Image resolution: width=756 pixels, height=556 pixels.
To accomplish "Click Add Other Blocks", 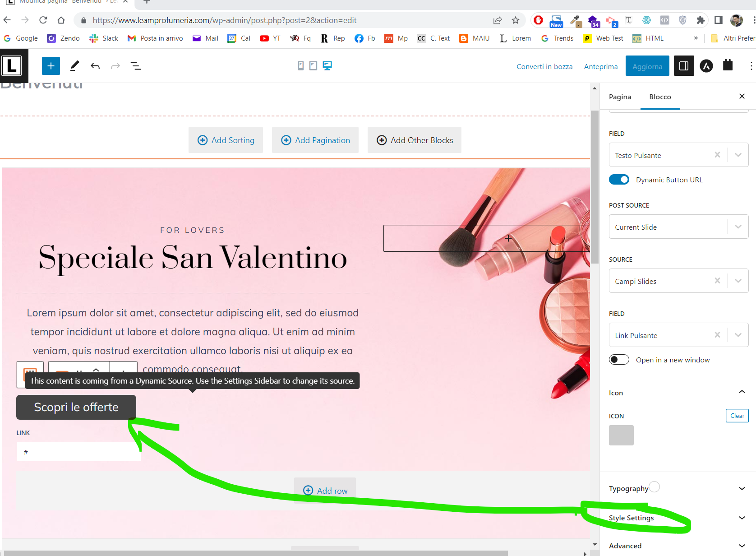I will [415, 140].
